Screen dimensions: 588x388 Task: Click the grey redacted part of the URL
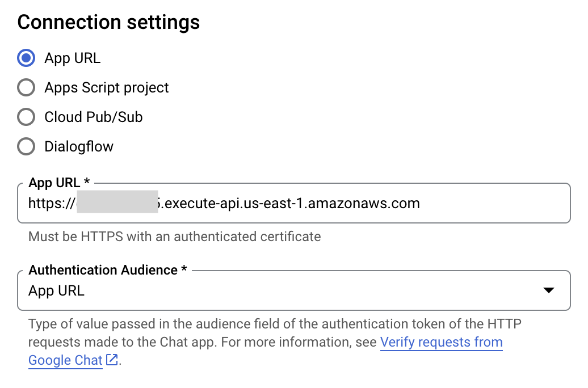tap(117, 203)
